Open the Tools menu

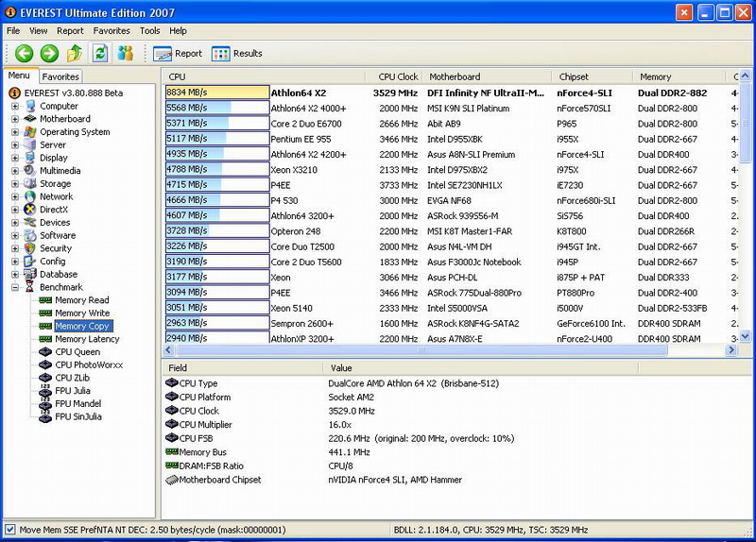click(x=149, y=31)
